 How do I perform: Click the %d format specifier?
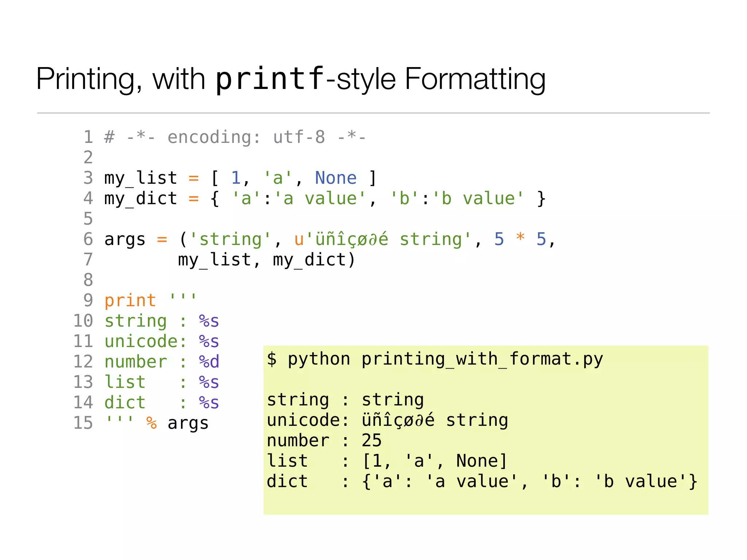click(x=209, y=362)
